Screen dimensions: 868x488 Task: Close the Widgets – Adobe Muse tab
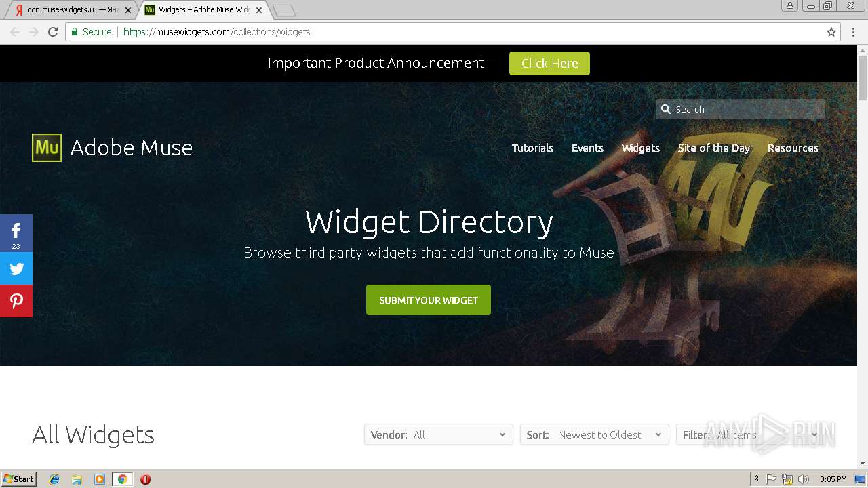(x=259, y=10)
